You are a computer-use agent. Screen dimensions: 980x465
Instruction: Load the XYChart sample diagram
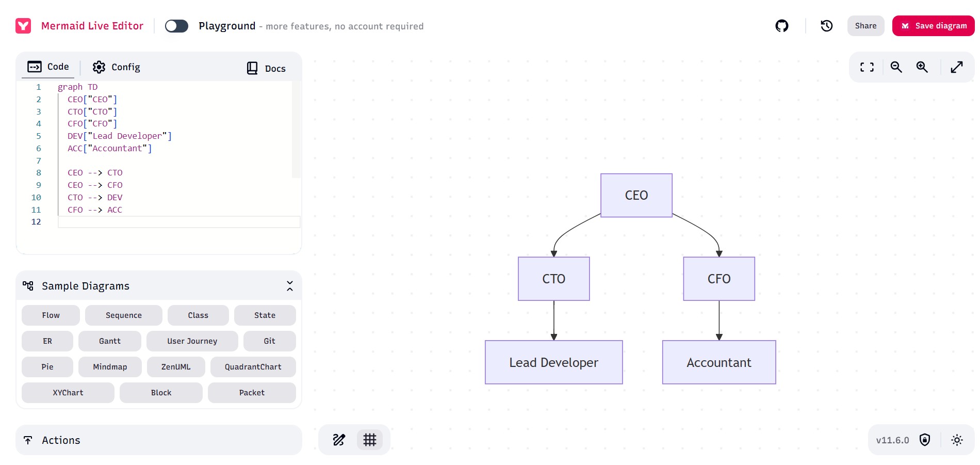click(68, 393)
